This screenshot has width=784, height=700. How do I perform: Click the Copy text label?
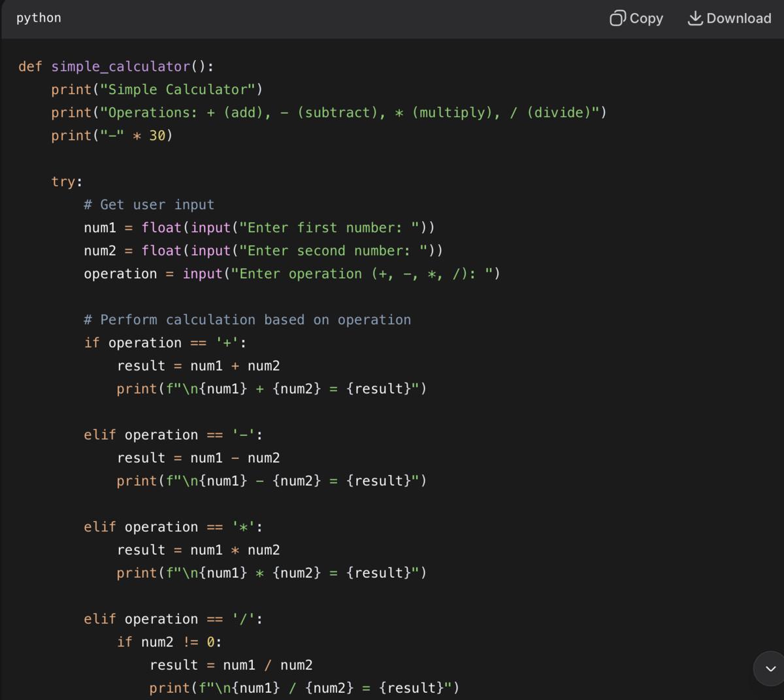point(646,18)
